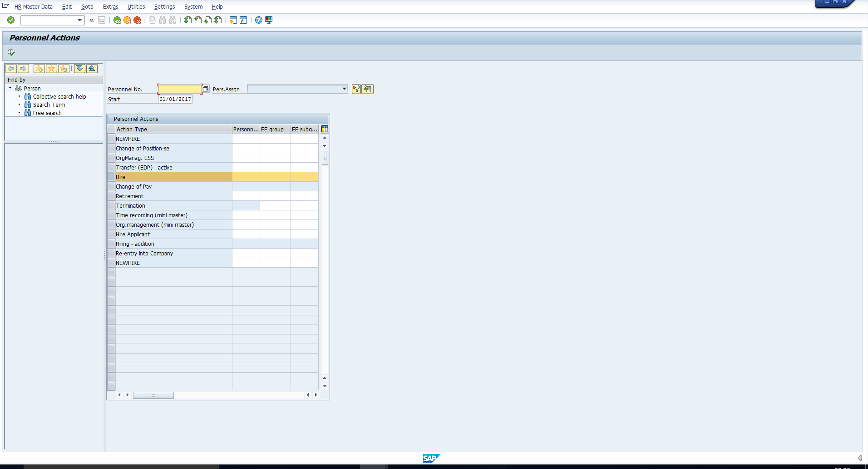This screenshot has height=469, width=868.
Task: Select the Transfer (EDP) - active action
Action: [173, 168]
